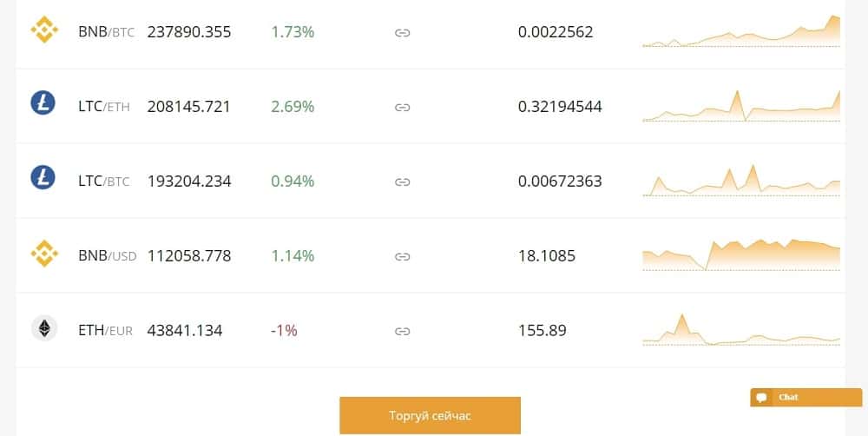Click the Litecoin icon in LTC/BTC row

point(43,180)
